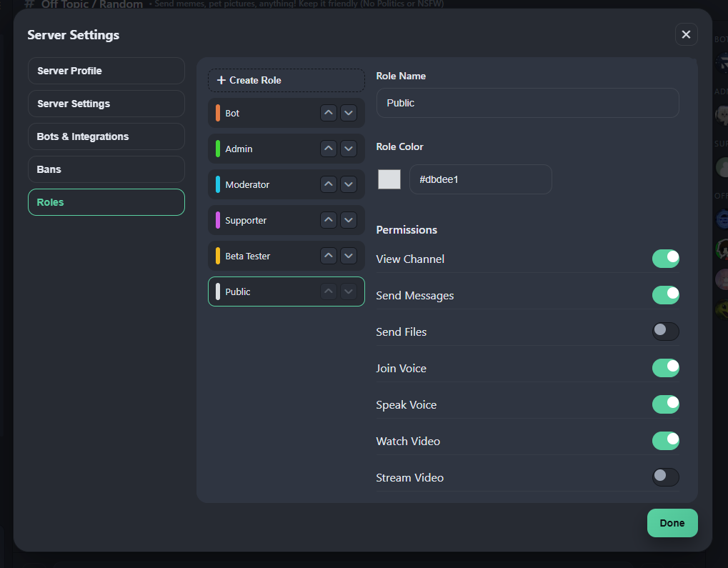Move the Supporter role down
728x568 pixels.
(x=348, y=220)
